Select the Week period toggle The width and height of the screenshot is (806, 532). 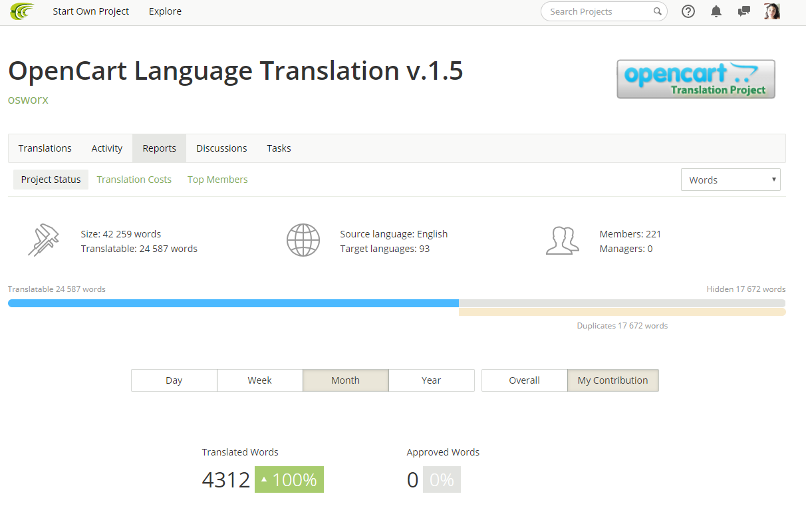[260, 380]
